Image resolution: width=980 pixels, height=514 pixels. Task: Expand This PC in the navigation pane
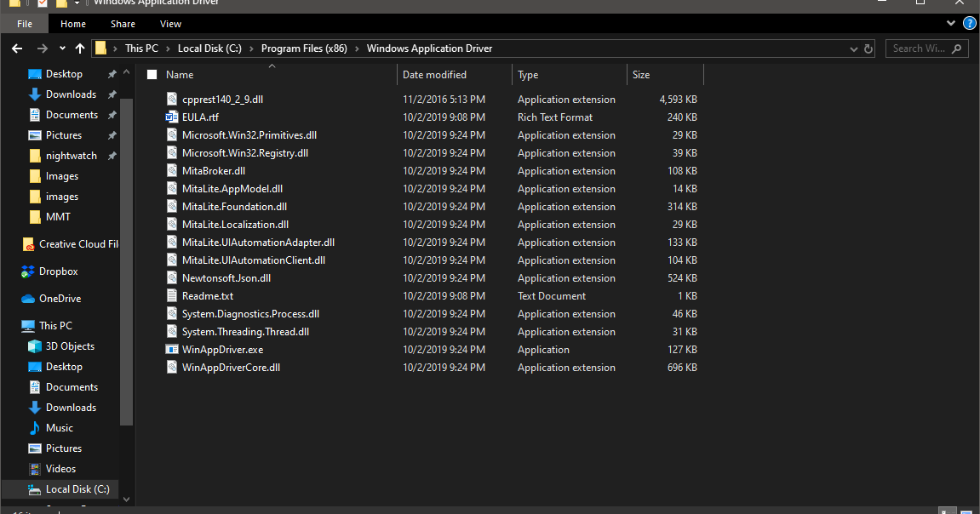tap(15, 325)
